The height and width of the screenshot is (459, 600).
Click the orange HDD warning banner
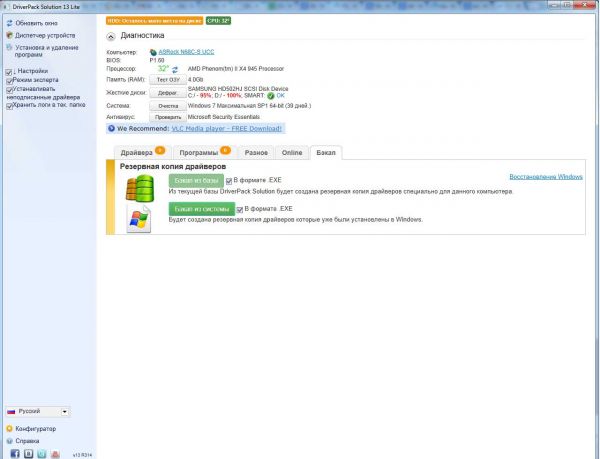[155, 21]
